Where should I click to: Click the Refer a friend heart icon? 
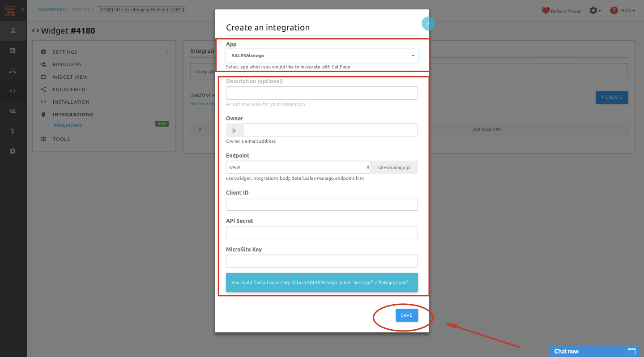545,10
